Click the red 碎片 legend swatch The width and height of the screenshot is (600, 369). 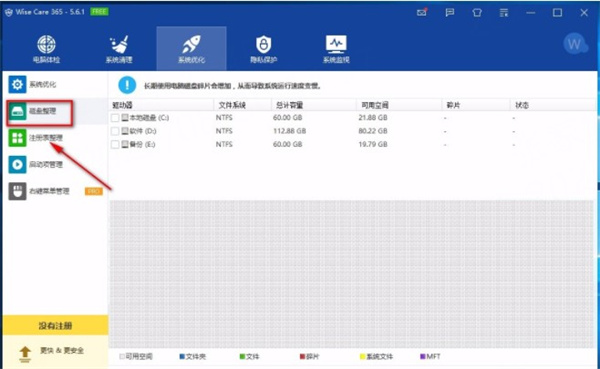[302, 357]
